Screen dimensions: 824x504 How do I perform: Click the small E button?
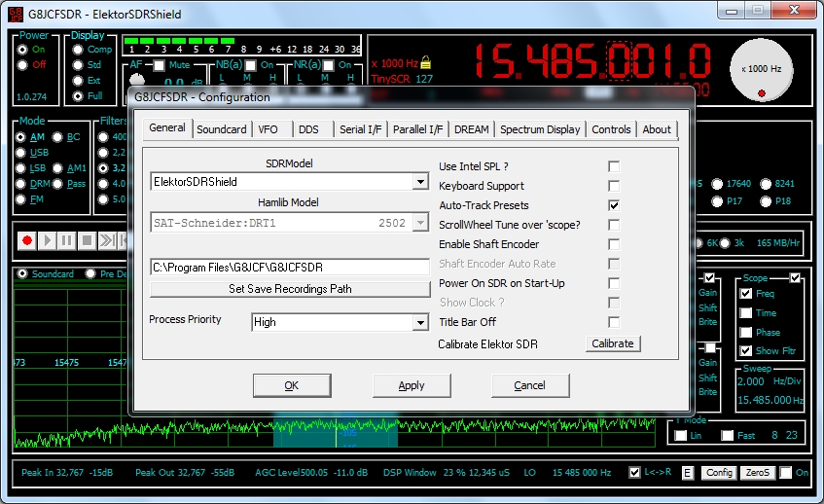pos(687,473)
